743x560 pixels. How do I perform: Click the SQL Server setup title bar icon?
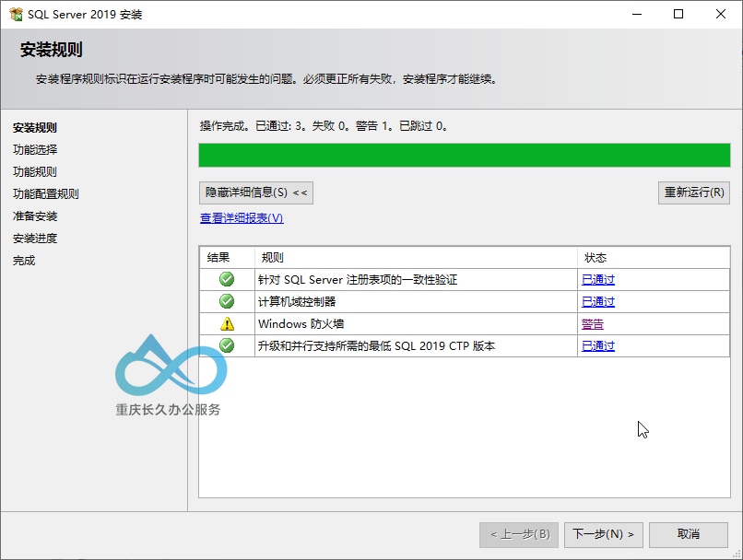click(16, 14)
